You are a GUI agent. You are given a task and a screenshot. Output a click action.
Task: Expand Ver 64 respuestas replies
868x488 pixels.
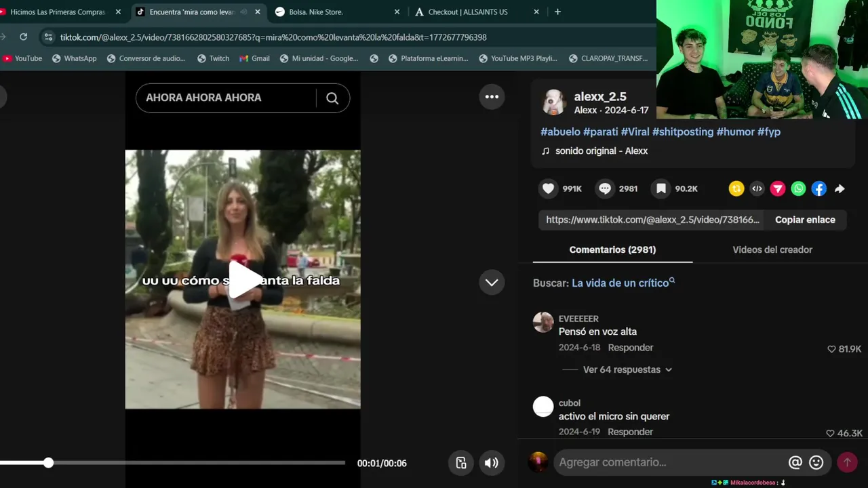pyautogui.click(x=627, y=369)
